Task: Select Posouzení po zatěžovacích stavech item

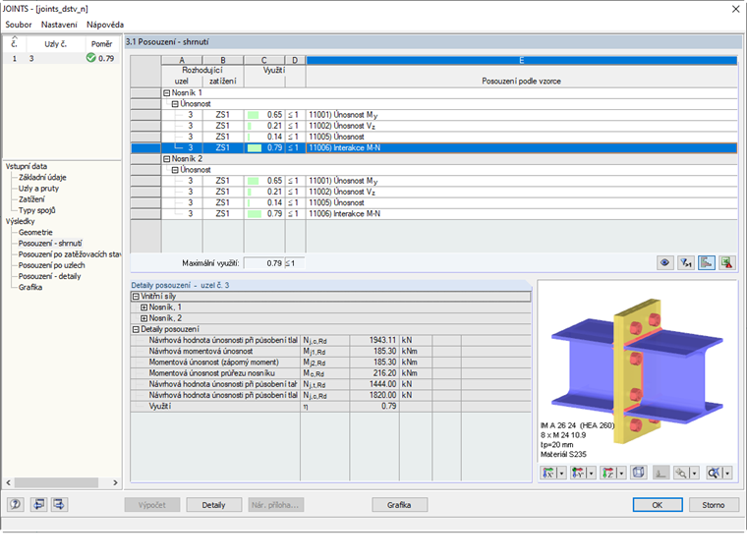Action: (x=70, y=254)
